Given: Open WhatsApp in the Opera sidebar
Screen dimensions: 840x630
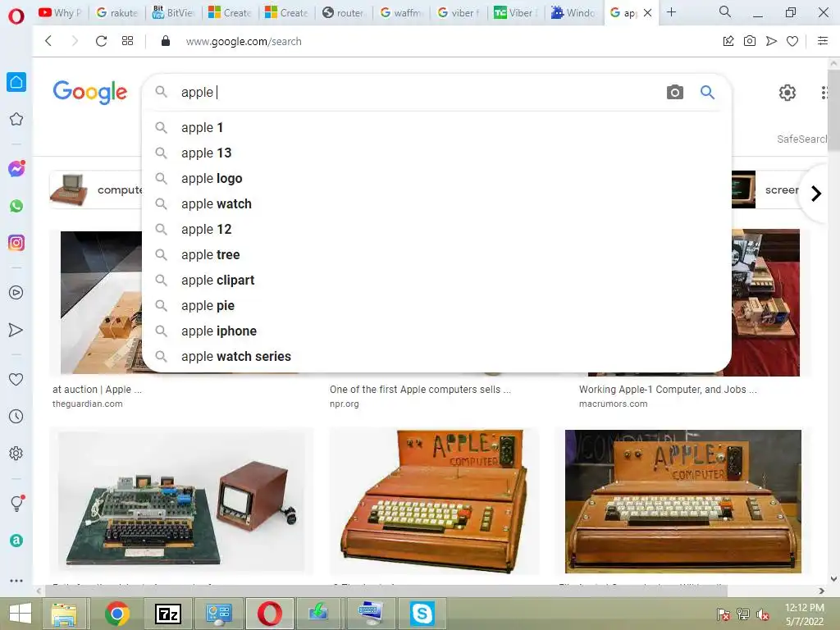Looking at the screenshot, I should point(16,206).
